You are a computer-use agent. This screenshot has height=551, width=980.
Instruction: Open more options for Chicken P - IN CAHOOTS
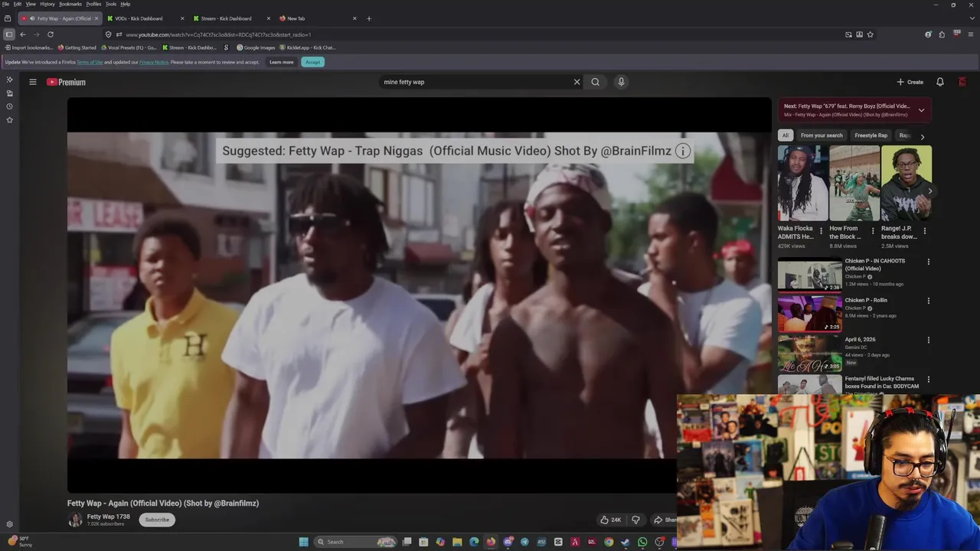tap(929, 262)
